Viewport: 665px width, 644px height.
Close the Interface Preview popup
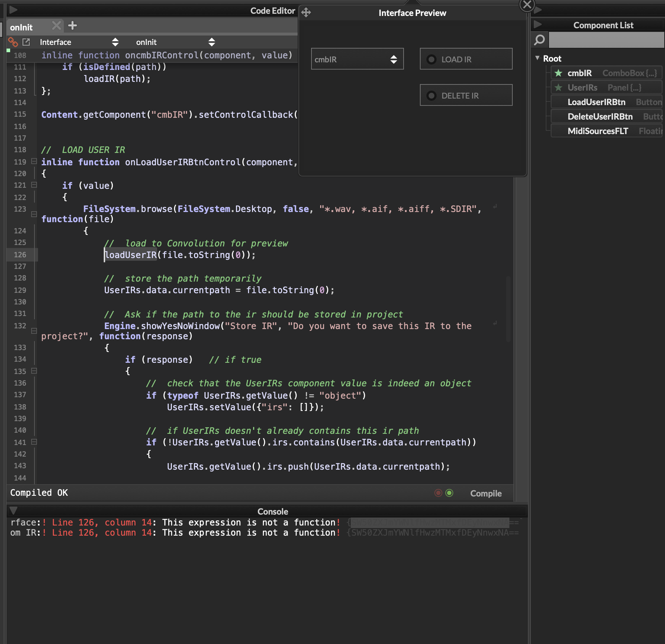pyautogui.click(x=527, y=5)
